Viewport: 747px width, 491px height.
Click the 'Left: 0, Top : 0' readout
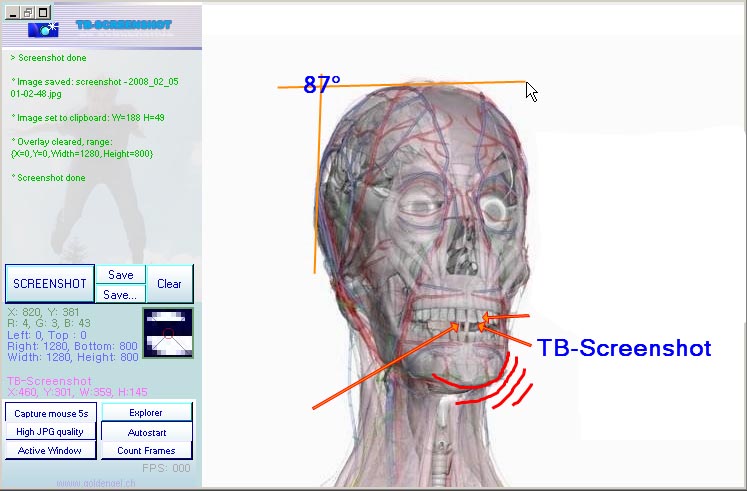[x=47, y=335]
